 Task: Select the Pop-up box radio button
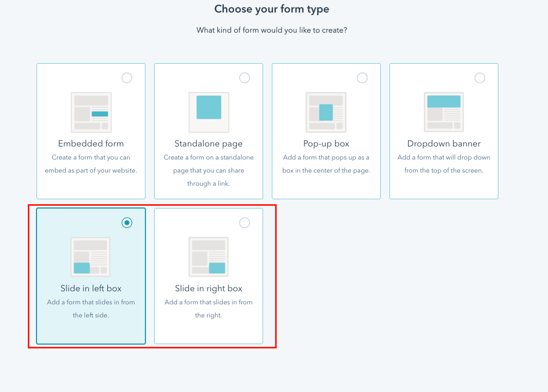tap(362, 78)
